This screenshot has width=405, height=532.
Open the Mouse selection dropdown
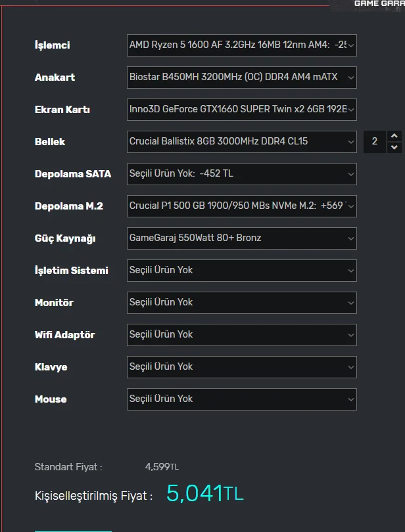241,399
